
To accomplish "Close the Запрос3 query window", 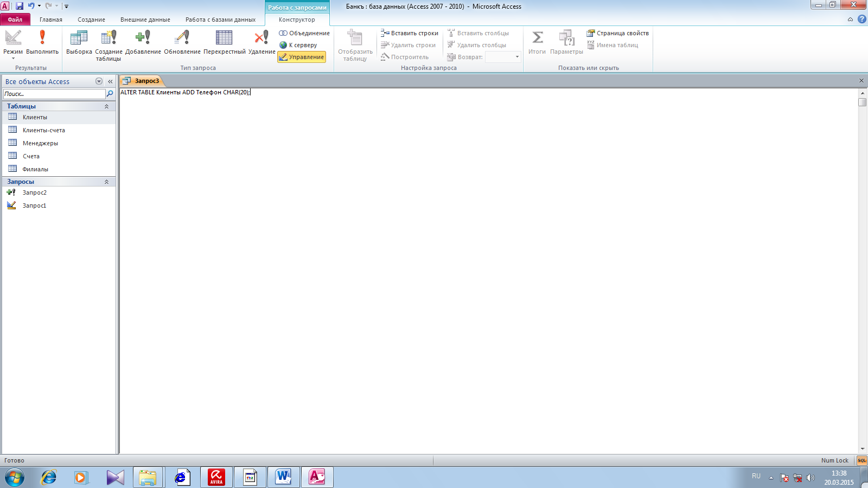I will click(861, 81).
